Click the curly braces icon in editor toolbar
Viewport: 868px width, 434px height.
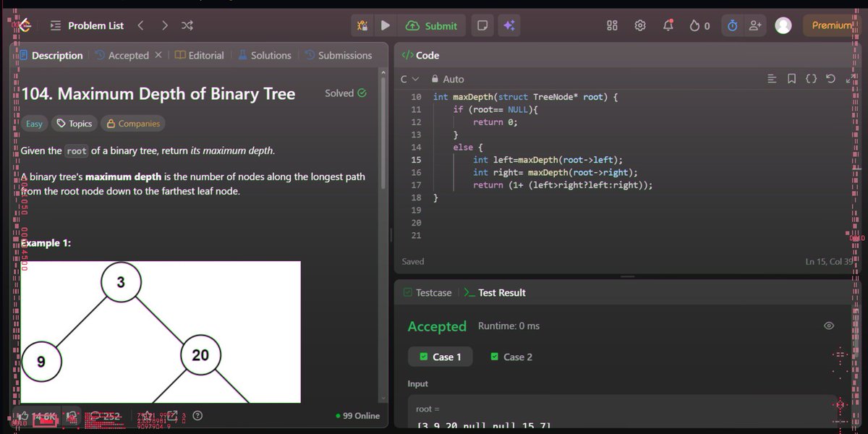[811, 79]
